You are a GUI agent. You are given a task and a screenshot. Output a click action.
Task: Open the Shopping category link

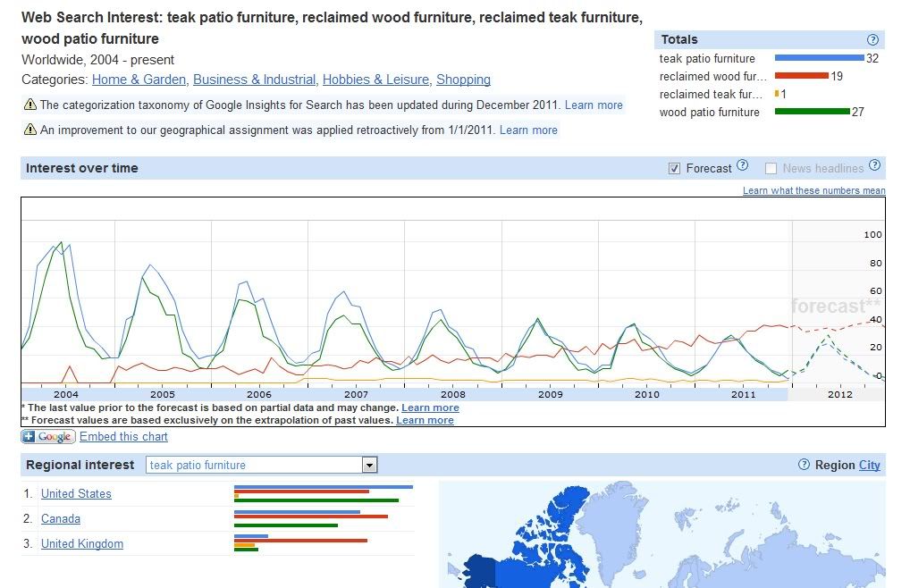[463, 80]
